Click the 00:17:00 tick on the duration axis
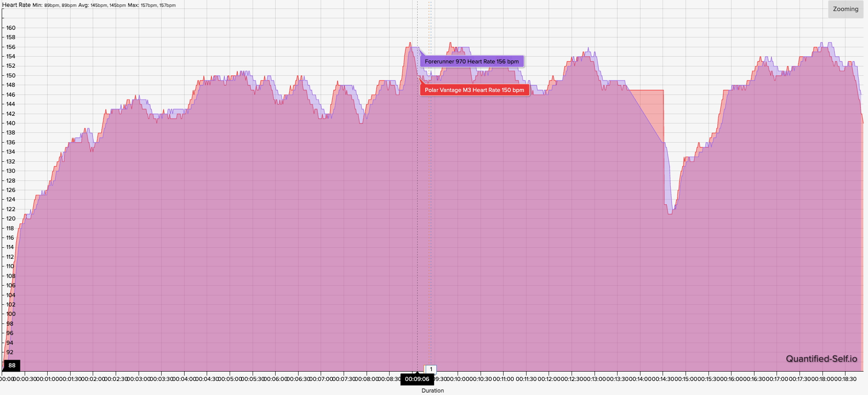 (777, 379)
